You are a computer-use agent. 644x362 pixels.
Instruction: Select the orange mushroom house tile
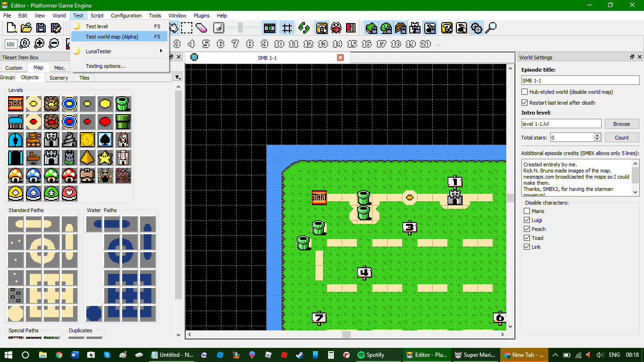click(x=16, y=175)
